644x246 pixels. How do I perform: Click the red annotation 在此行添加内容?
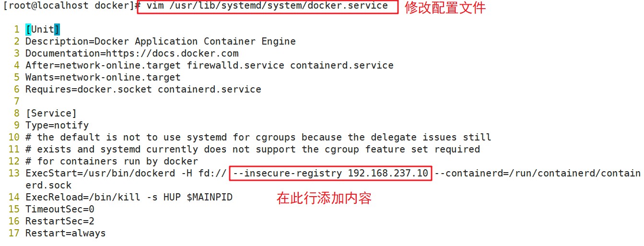point(324,199)
